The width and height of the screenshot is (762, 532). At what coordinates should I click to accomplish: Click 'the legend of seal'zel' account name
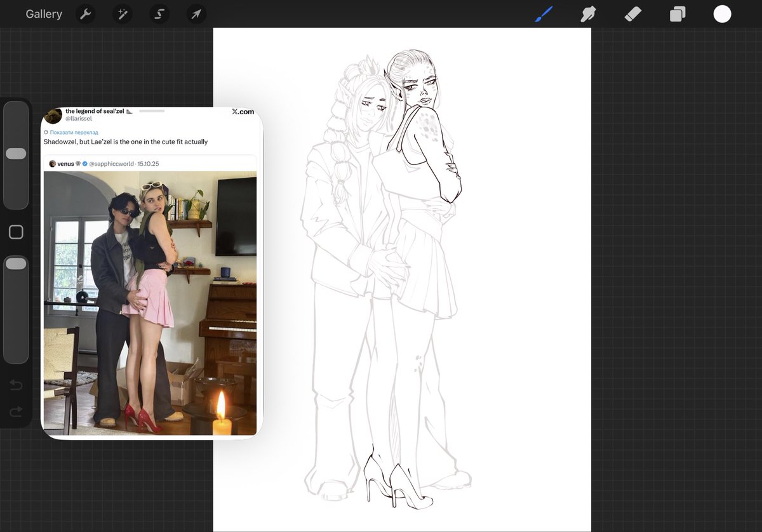click(x=95, y=112)
